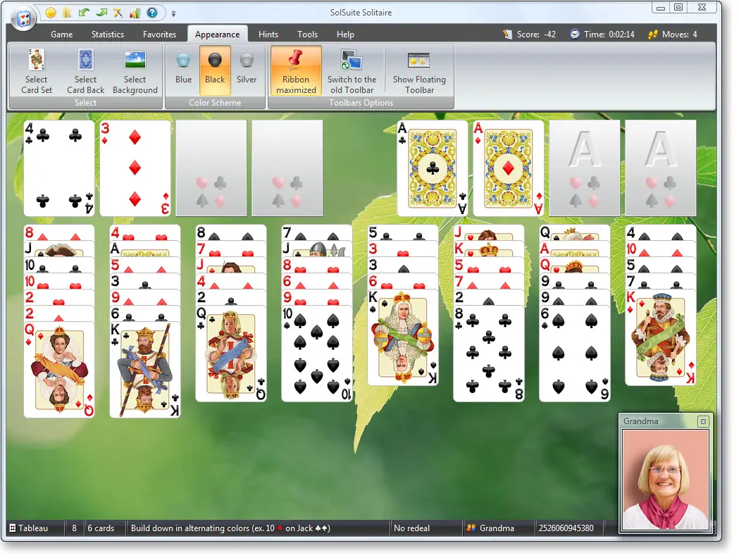Image resolution: width=739 pixels, height=560 pixels.
Task: Click the Ace of clubs foundation pile
Action: coord(433,168)
